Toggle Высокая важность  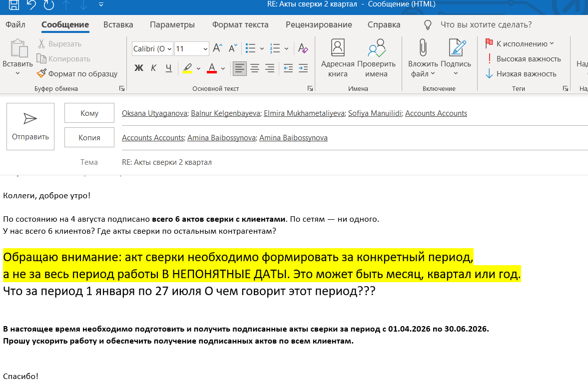click(523, 59)
